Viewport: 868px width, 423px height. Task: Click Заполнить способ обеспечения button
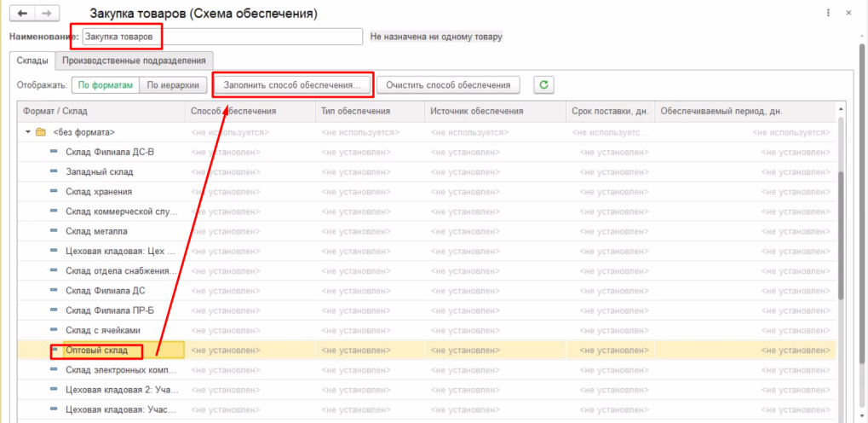(x=292, y=84)
